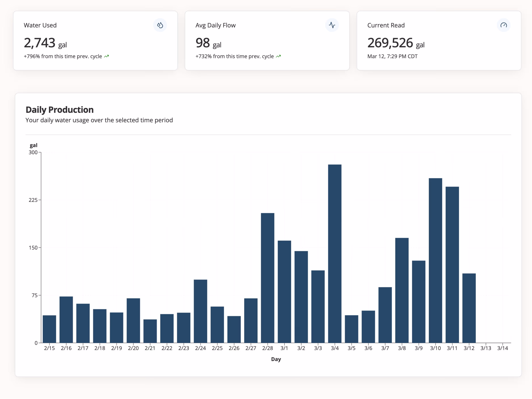532x399 pixels.
Task: Click the green trend arrow next to +796%
Action: tap(107, 56)
